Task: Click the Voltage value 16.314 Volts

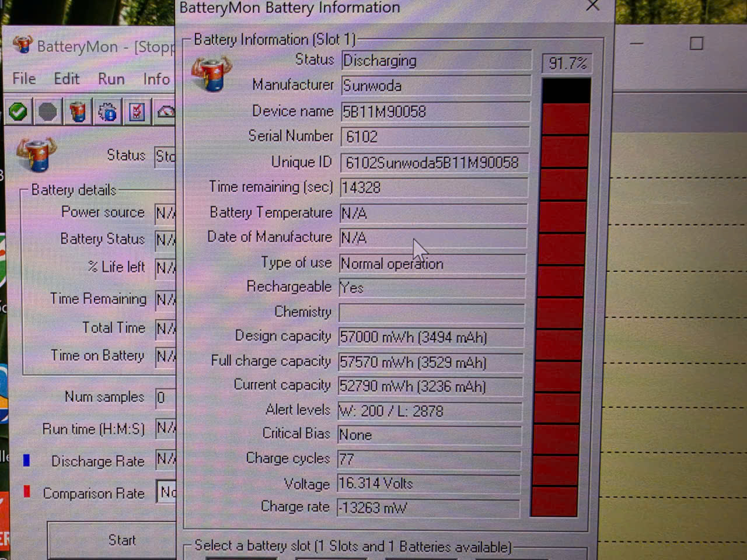Action: (x=429, y=484)
